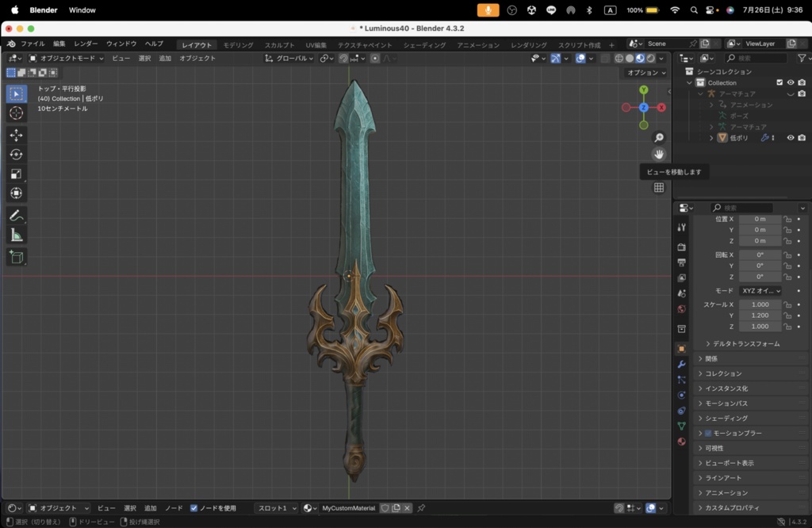812x528 pixels.
Task: Toggle the ノードを使用 checkbox
Action: tap(193, 508)
